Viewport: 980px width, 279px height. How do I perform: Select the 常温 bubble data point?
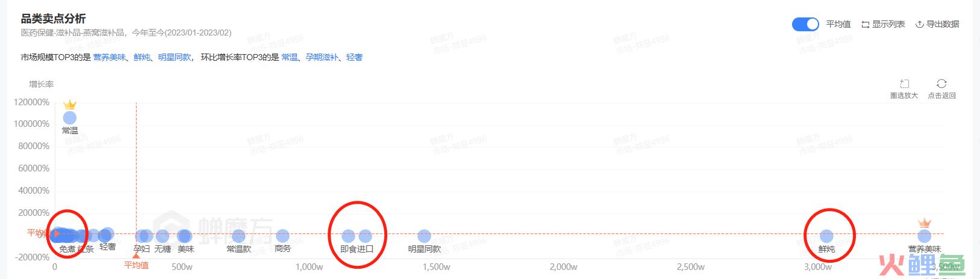70,118
